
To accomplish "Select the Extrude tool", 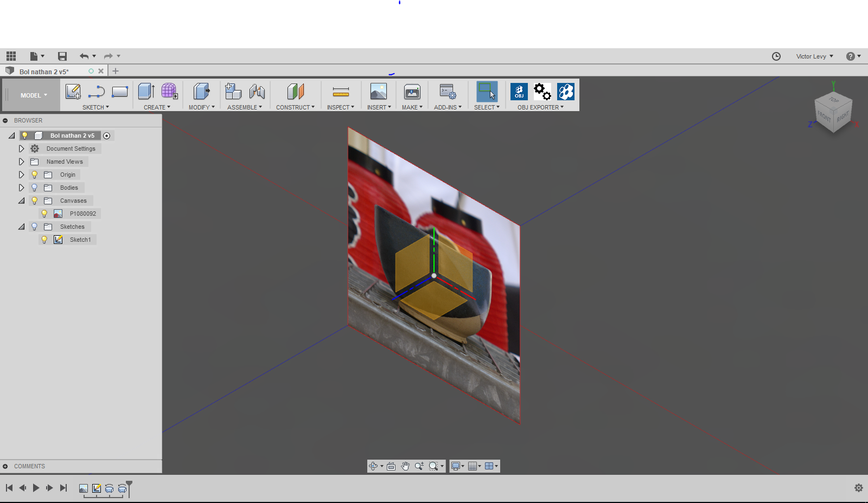I will [146, 92].
